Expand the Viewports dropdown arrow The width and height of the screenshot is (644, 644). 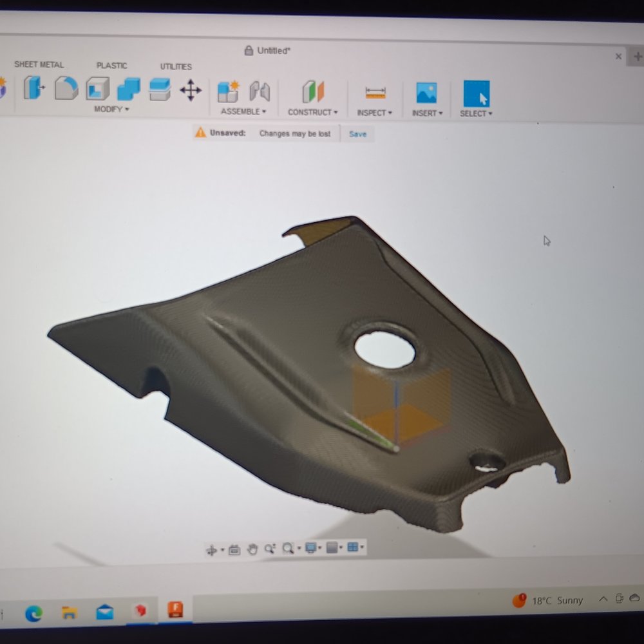pos(362,547)
